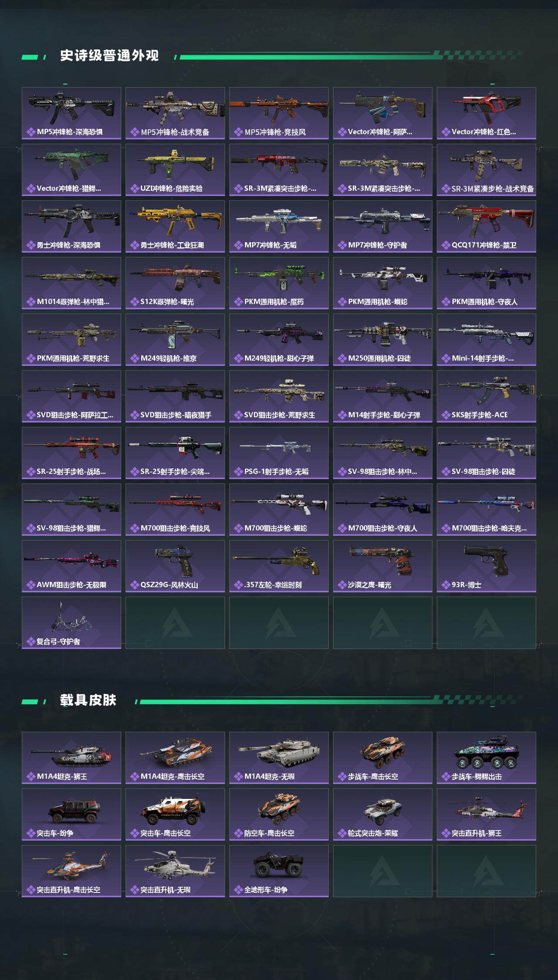558x980 pixels.
Task: Select the MP5冲锋枪-深海恐惧 skin card
Action: click(x=71, y=113)
